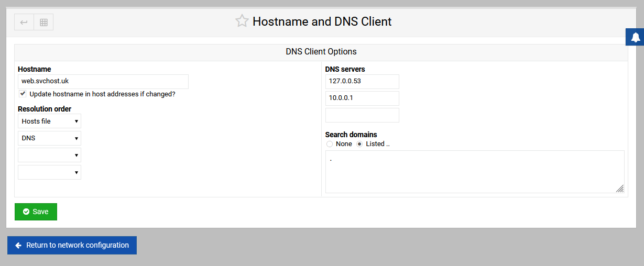Click the DNS server field 127.0.0.53
This screenshot has width=644, height=266.
pyautogui.click(x=362, y=82)
